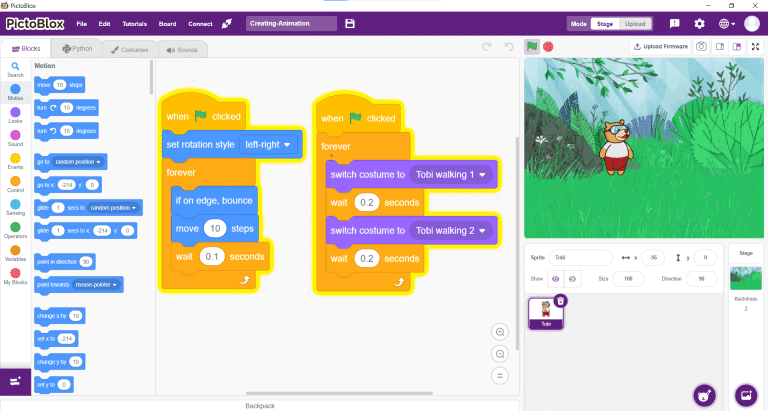Hide the sprite with crossed eye icon
This screenshot has width=768, height=411.
(572, 279)
